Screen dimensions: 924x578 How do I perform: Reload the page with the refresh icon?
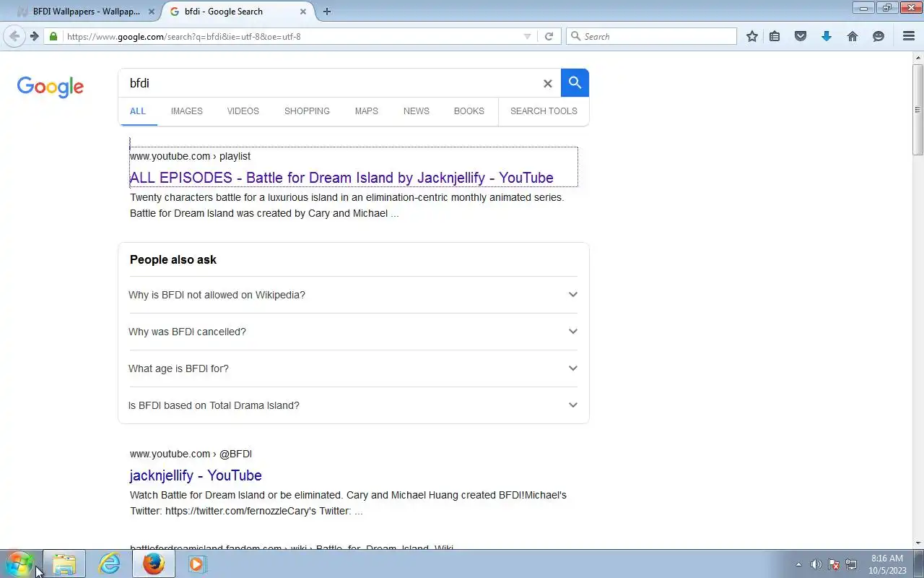coord(549,36)
